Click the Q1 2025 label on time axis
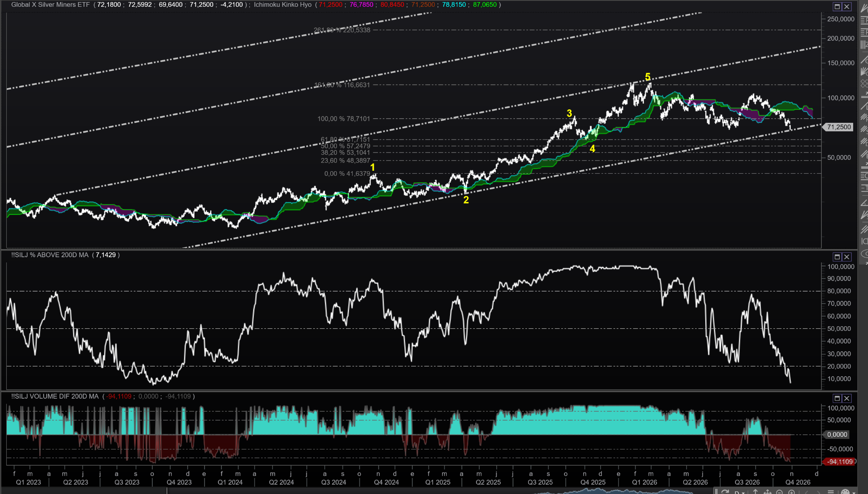The width and height of the screenshot is (868, 494). 438,482
